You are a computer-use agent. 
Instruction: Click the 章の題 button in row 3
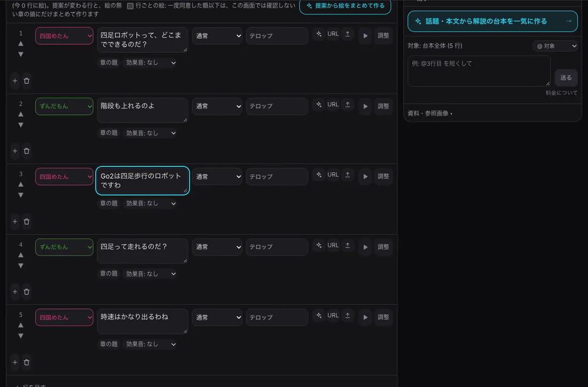click(x=109, y=203)
